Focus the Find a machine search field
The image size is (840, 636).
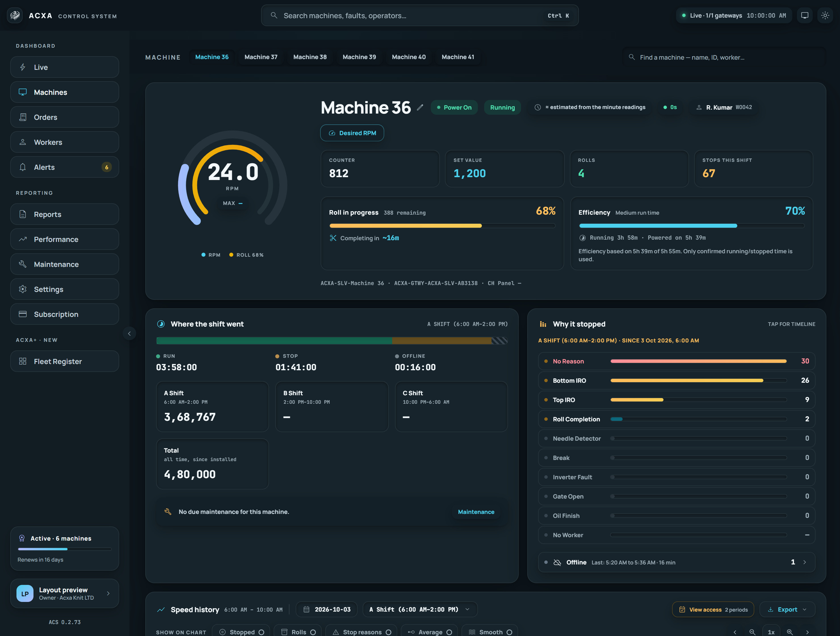click(724, 57)
